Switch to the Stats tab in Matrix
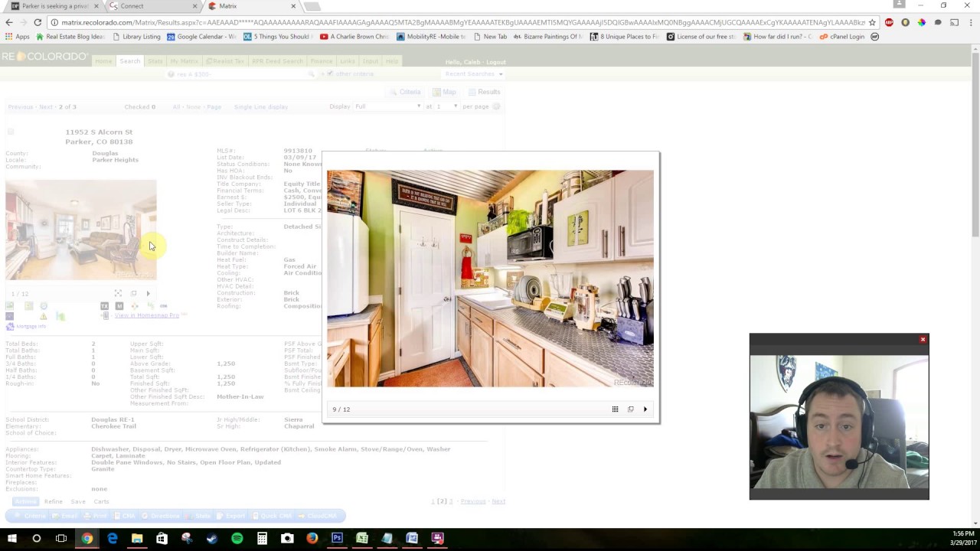The height and width of the screenshot is (551, 980). pos(155,61)
